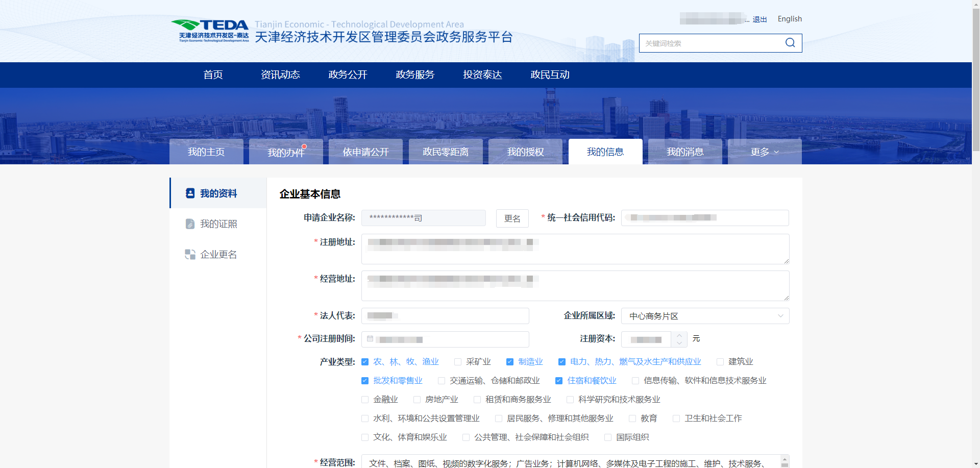Image resolution: width=980 pixels, height=468 pixels.
Task: Click the search magnifier icon
Action: [x=790, y=43]
